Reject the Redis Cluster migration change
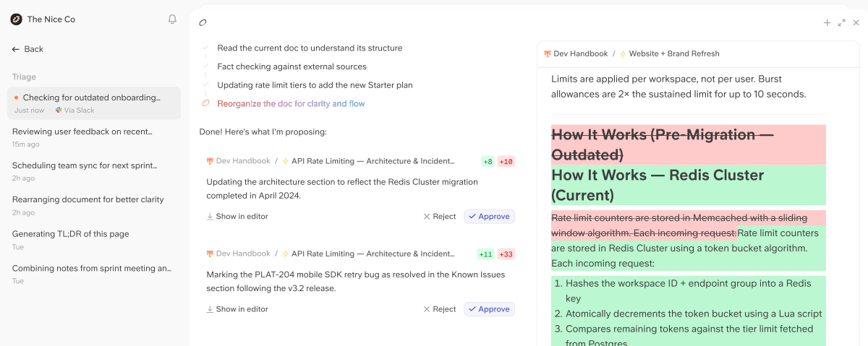The height and width of the screenshot is (346, 868). point(439,216)
